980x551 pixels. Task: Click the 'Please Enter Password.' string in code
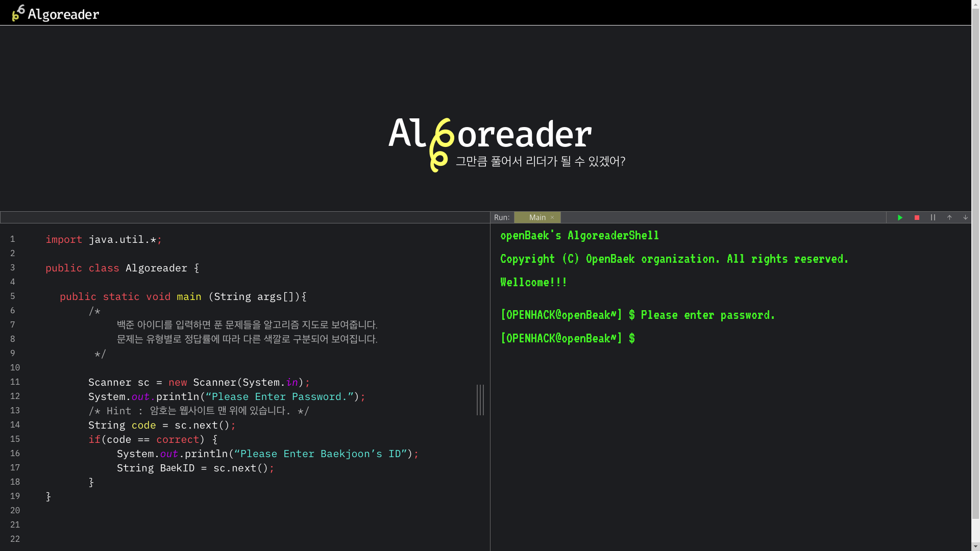(280, 396)
